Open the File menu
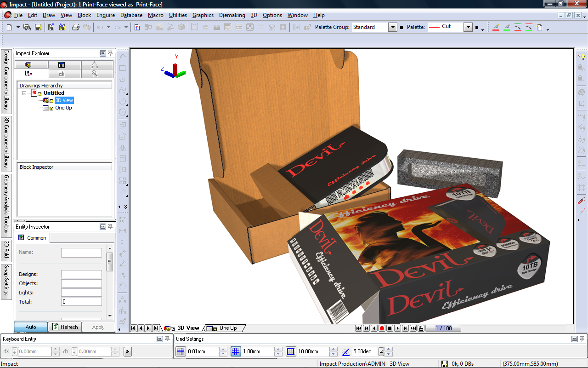 (x=18, y=15)
